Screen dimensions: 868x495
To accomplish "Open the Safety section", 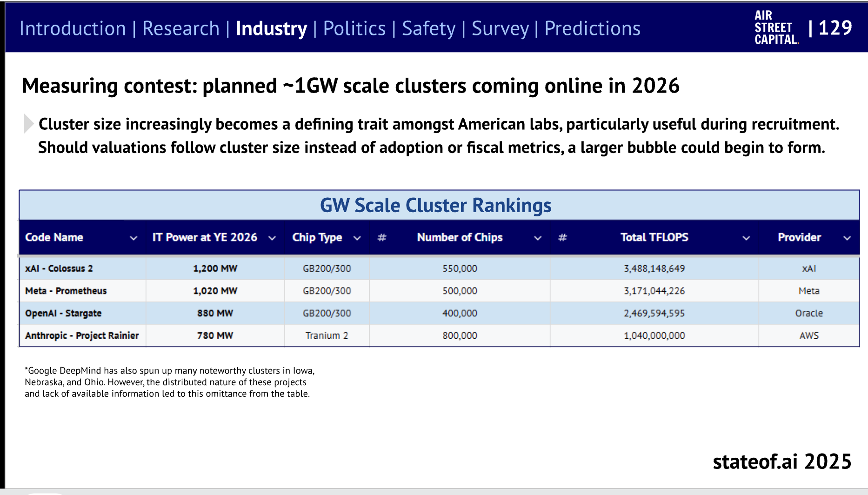I will pyautogui.click(x=428, y=28).
